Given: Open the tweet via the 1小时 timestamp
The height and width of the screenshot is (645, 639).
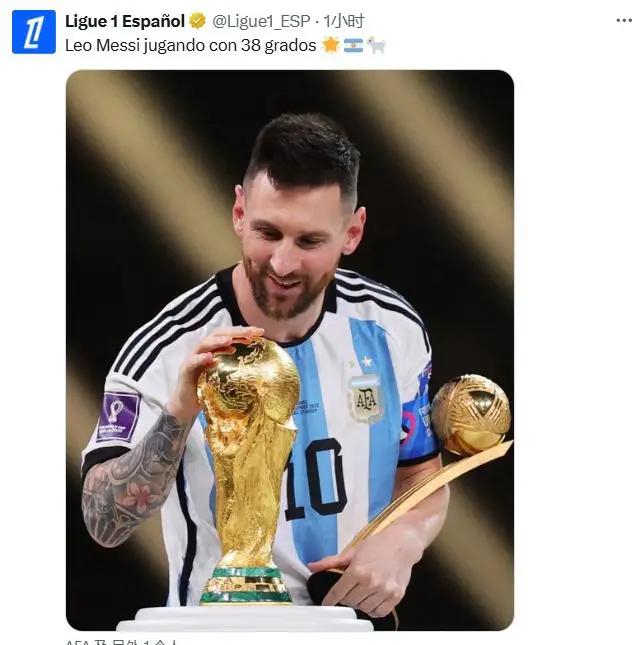Looking at the screenshot, I should (x=344, y=21).
